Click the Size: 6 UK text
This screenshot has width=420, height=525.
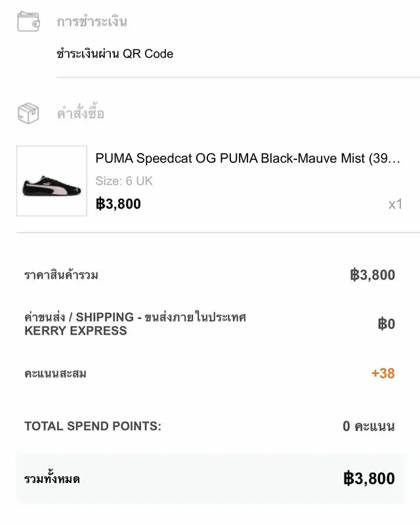[124, 181]
